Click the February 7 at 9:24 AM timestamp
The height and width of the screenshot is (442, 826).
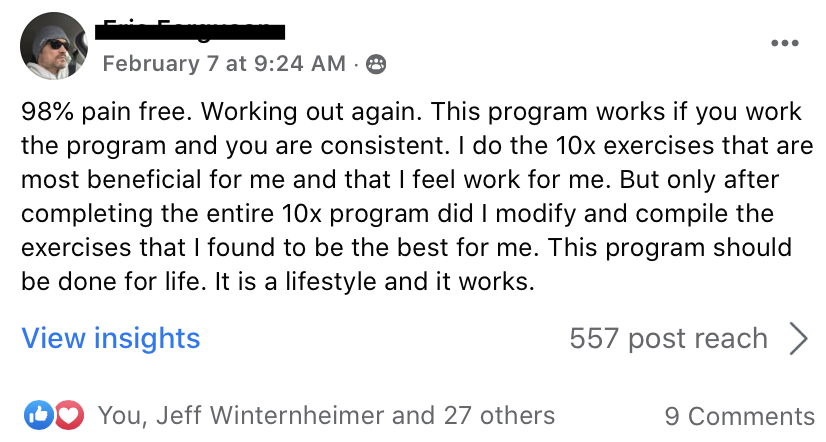[224, 64]
